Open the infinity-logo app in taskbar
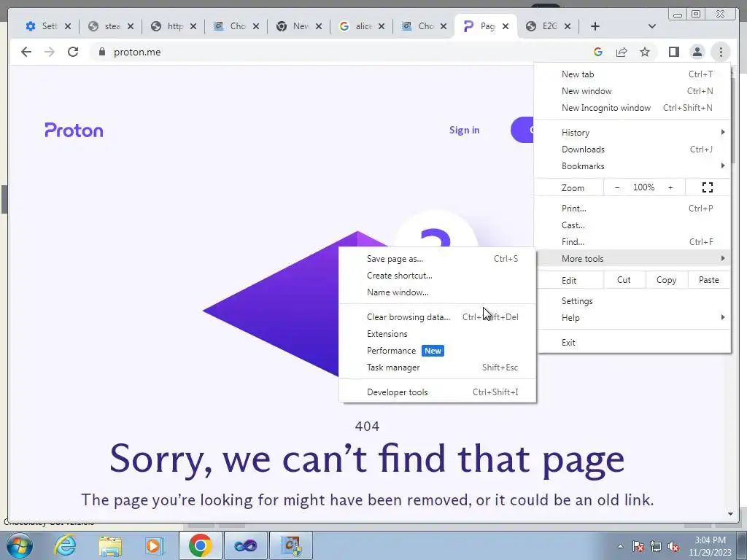Screen dimensions: 747x560 246,545
